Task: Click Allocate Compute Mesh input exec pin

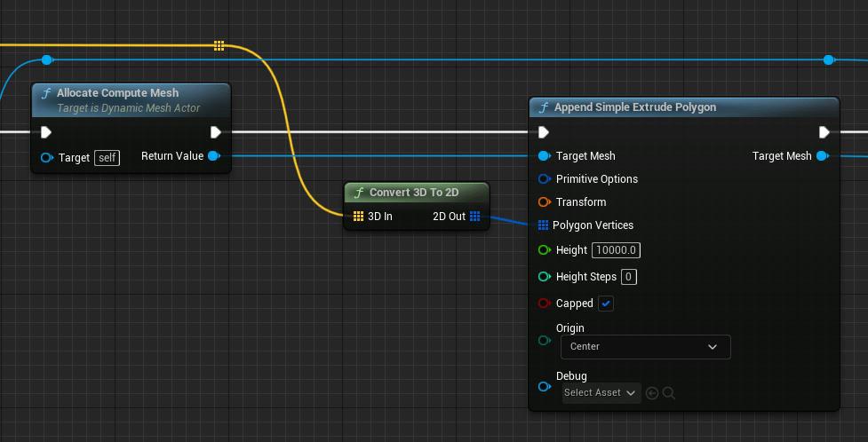Action: coord(46,132)
